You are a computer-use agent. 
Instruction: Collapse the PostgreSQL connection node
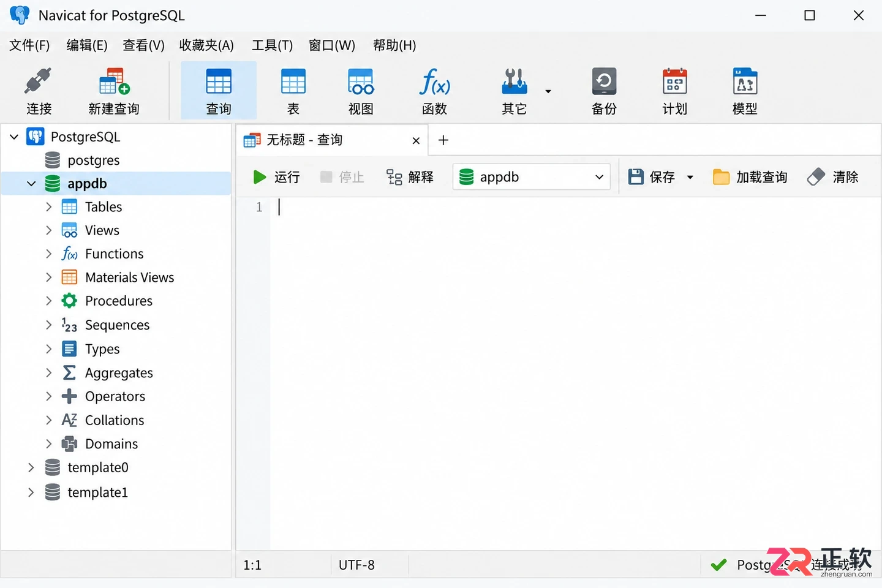tap(14, 137)
